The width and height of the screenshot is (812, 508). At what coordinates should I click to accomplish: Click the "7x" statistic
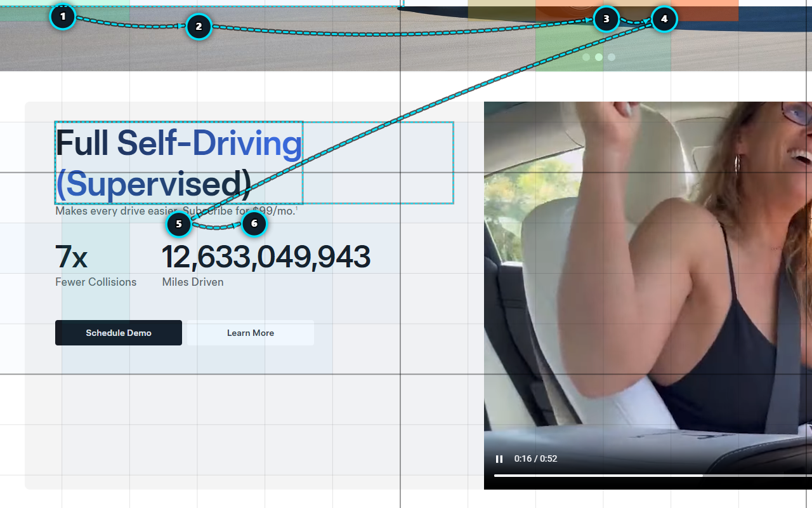click(72, 257)
